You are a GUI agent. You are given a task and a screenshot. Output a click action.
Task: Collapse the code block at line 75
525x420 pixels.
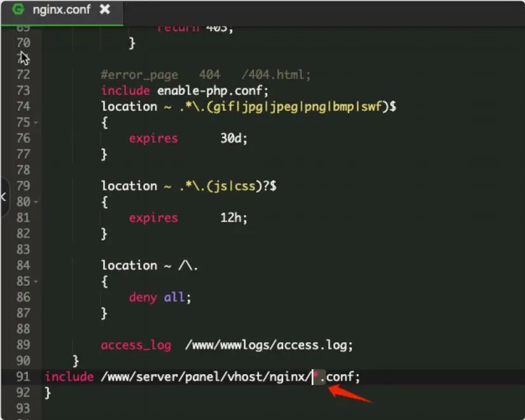point(36,123)
